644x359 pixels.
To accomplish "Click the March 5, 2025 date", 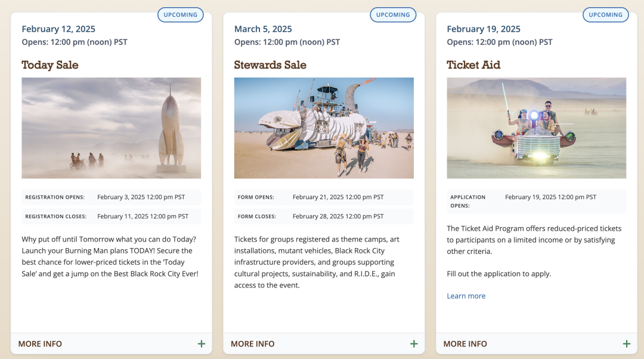I will 263,29.
